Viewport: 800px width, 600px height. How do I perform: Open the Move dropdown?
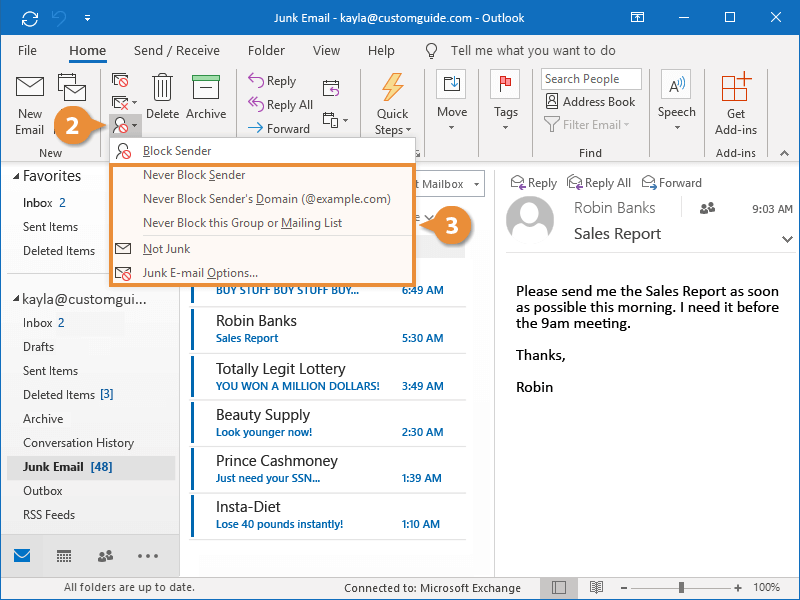[x=452, y=102]
